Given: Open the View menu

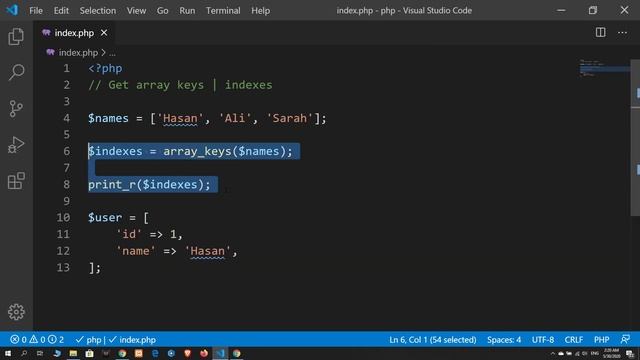Looking at the screenshot, I should (136, 11).
